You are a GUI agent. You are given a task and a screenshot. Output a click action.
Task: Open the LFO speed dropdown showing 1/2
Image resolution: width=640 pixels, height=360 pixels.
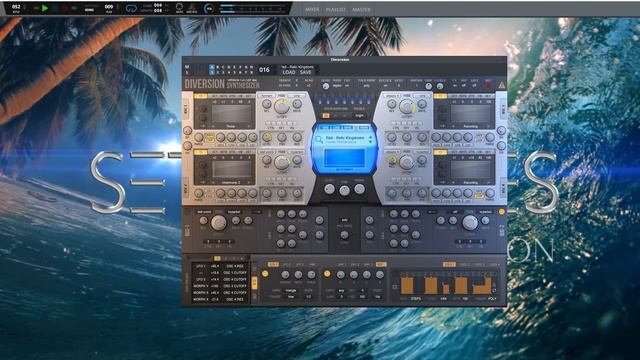309,297
